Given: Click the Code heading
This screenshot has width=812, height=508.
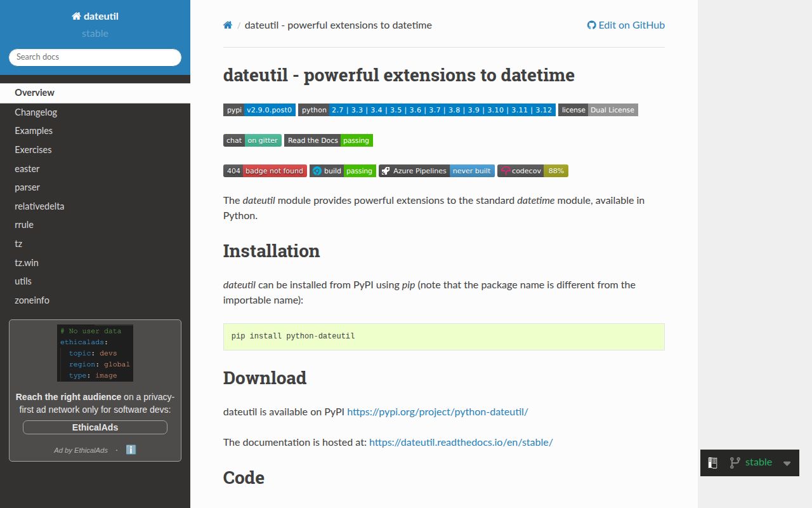Looking at the screenshot, I should 244,478.
